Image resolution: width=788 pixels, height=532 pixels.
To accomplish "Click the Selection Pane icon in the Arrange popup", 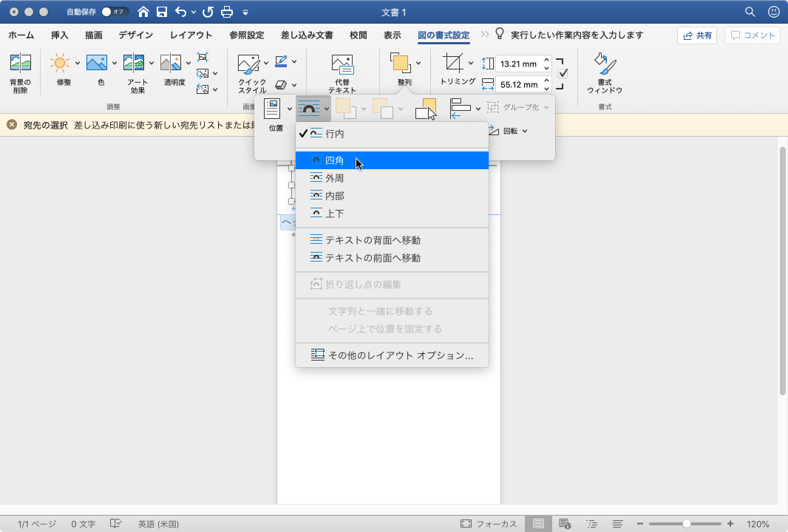I will pos(426,109).
